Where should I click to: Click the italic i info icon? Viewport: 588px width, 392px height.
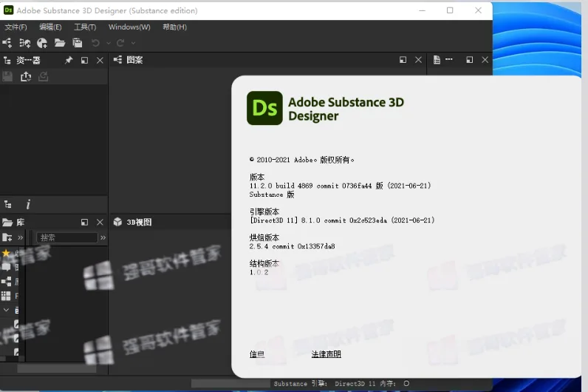coord(28,205)
